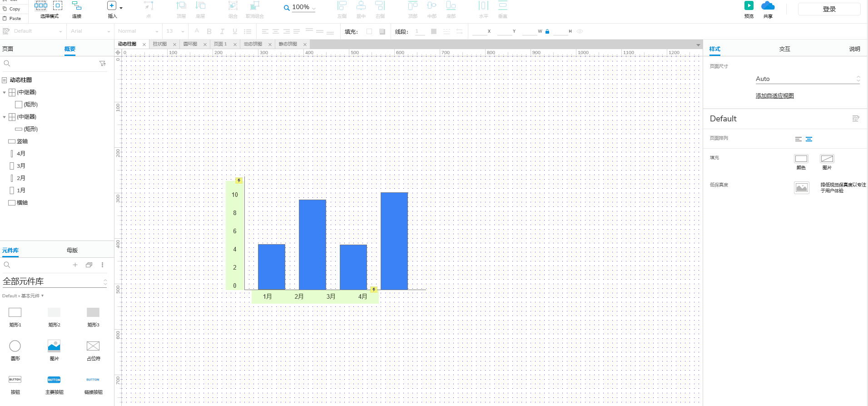Open the insert dropdown arrow
Image resolution: width=868 pixels, height=406 pixels.
pyautogui.click(x=121, y=8)
